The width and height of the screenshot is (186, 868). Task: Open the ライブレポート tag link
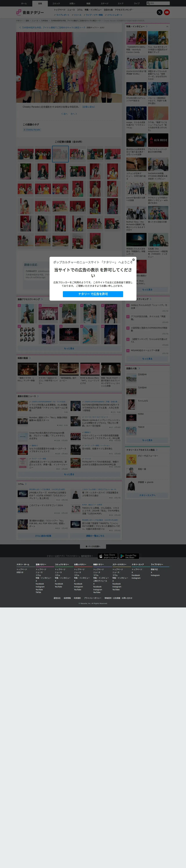click(x=62, y=15)
